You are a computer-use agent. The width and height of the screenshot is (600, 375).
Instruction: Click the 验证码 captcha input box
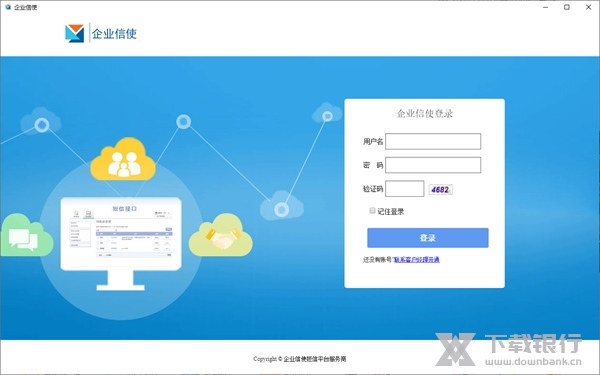tap(404, 189)
